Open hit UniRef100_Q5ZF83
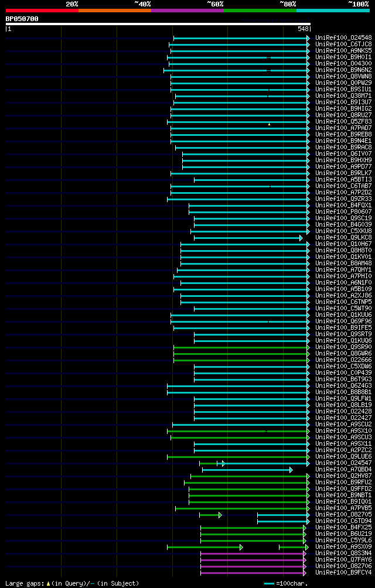This screenshot has width=375, height=588. pyautogui.click(x=343, y=121)
